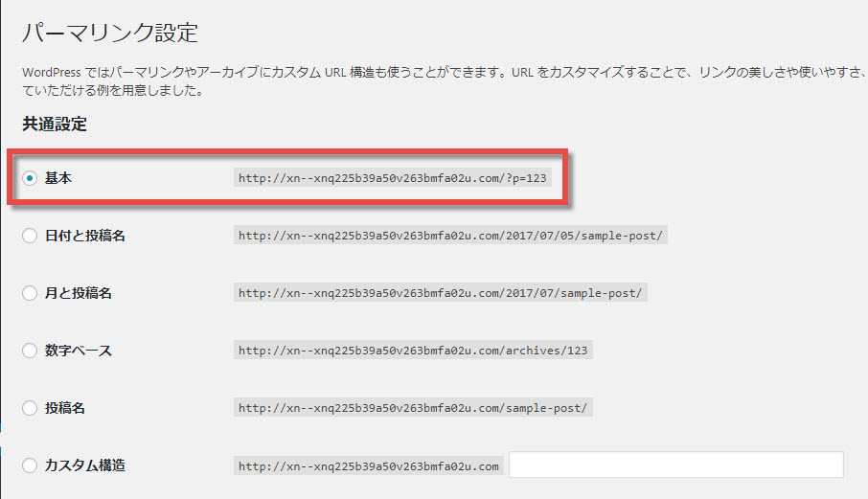Viewport: 868px width, 499px height.
Task: Click the カスタム構造 label text
Action: (84, 465)
